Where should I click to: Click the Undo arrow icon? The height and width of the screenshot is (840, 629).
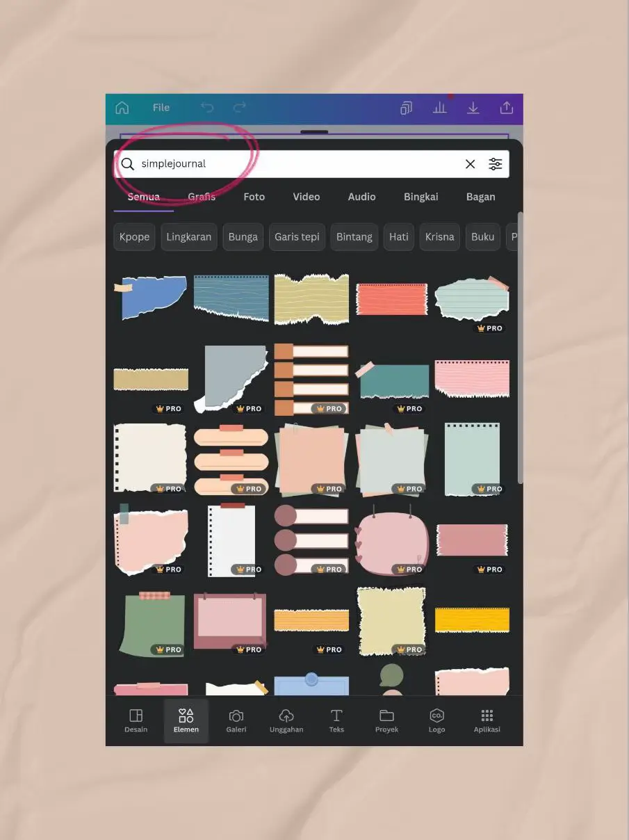tap(207, 108)
